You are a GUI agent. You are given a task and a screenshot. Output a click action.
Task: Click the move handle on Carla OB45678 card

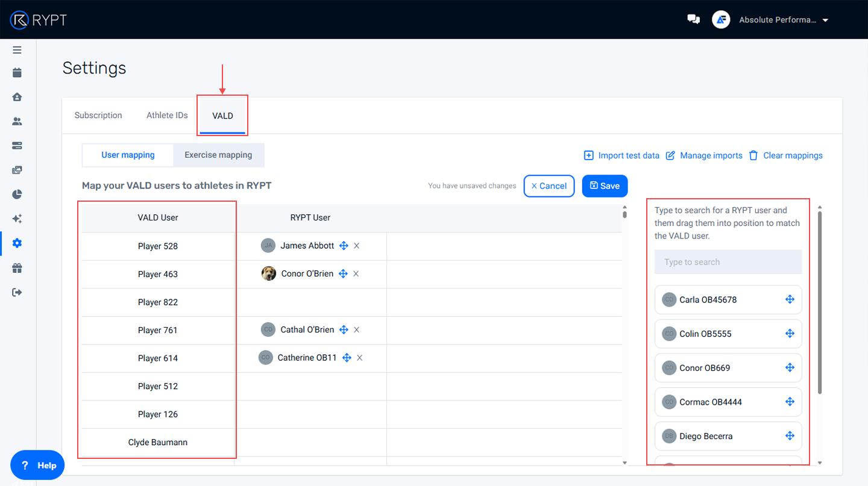click(790, 299)
